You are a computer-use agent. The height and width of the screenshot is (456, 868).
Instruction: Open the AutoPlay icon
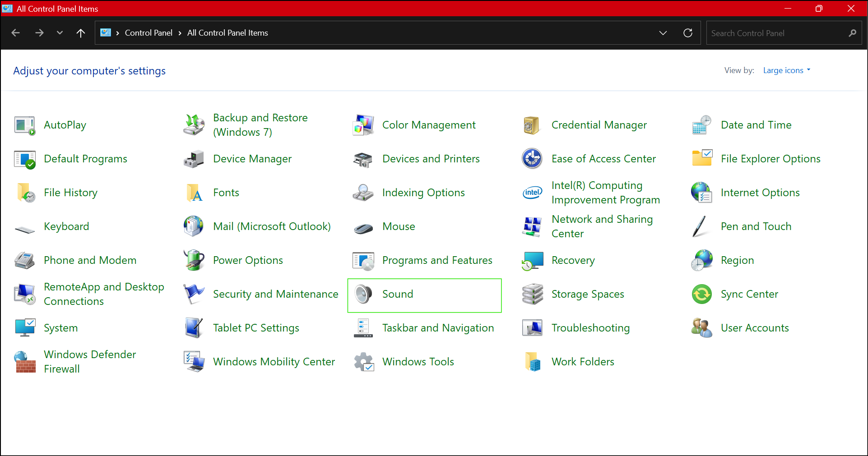[x=25, y=125]
